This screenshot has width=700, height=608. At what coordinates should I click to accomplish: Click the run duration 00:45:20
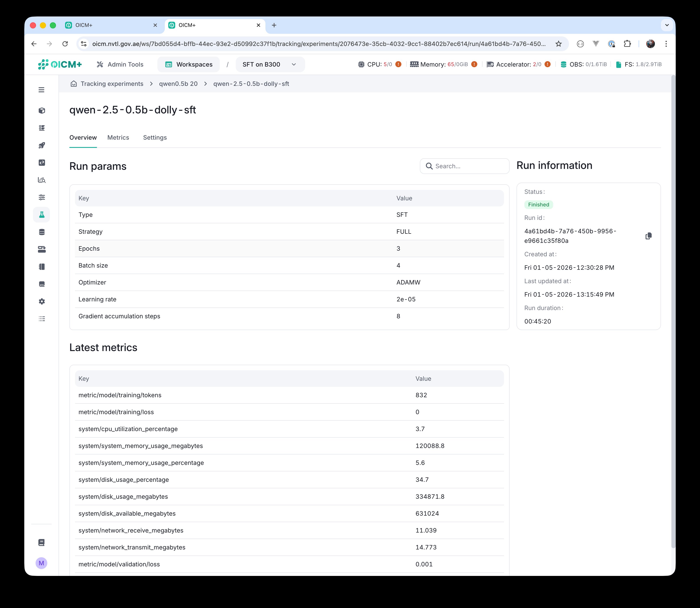tap(538, 321)
